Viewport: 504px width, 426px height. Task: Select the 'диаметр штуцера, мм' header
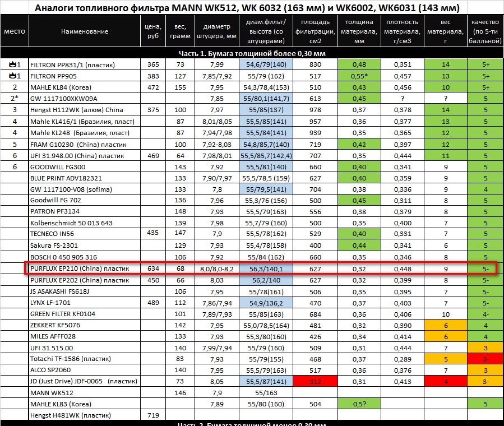point(216,31)
